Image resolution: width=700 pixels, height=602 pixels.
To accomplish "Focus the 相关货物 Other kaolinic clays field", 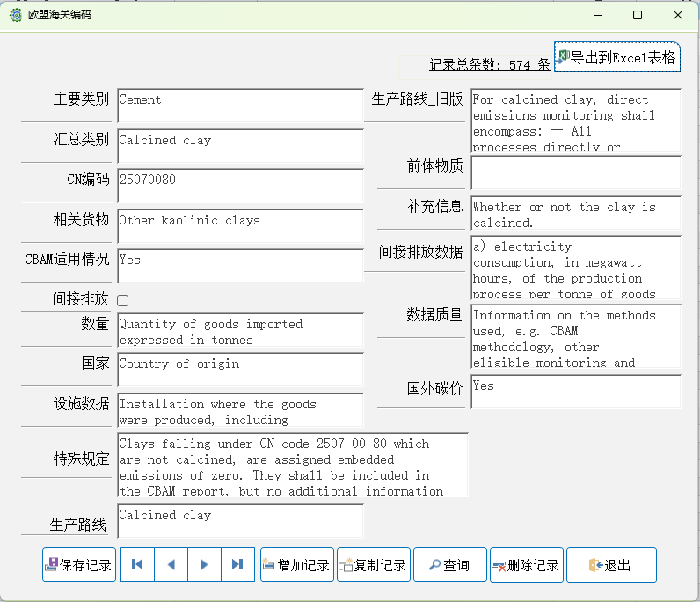I will (240, 226).
